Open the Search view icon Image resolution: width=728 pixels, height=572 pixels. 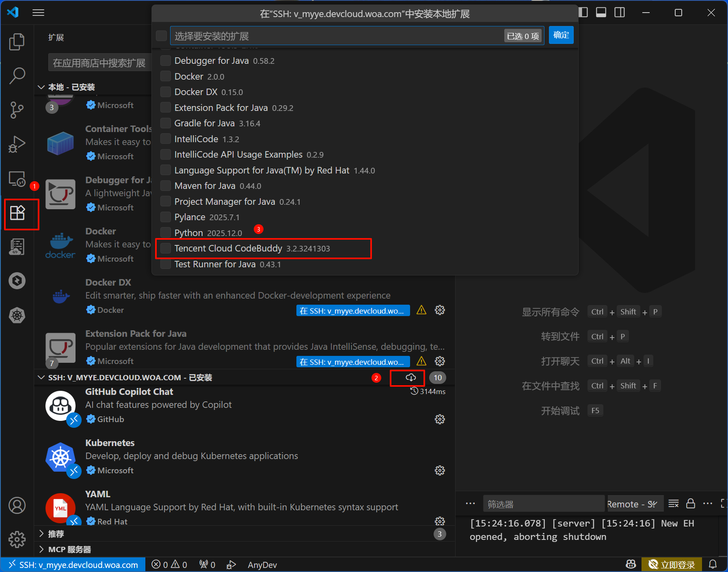click(17, 76)
